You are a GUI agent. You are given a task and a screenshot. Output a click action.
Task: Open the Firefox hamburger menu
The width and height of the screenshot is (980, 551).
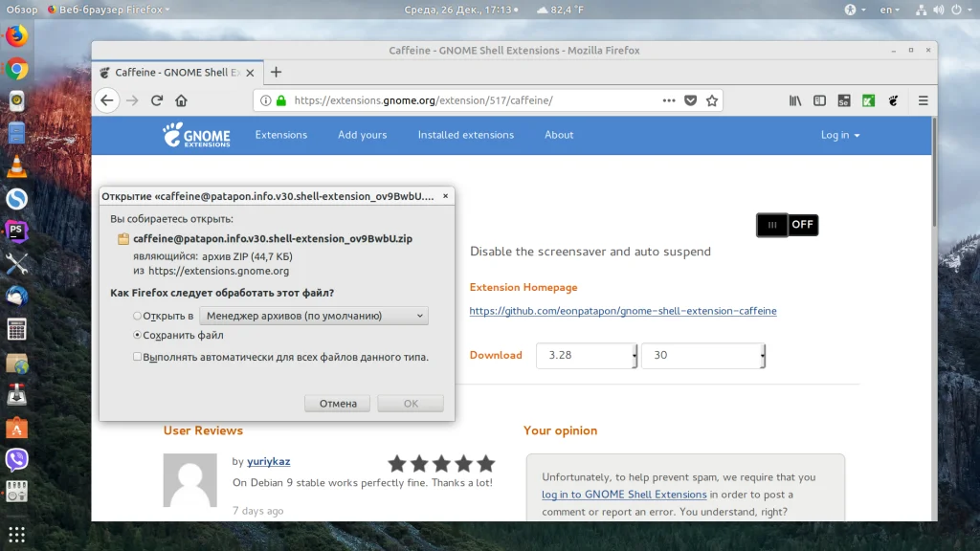pyautogui.click(x=924, y=100)
